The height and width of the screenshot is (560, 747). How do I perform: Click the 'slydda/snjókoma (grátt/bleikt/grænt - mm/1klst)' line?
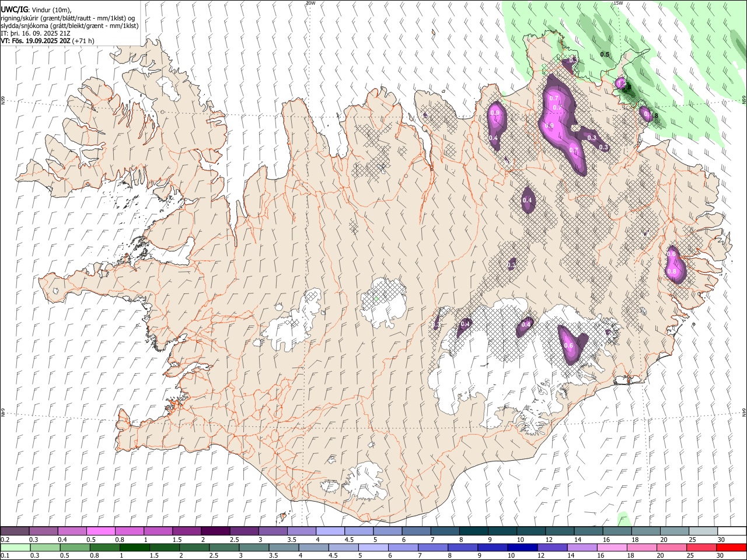click(69, 26)
